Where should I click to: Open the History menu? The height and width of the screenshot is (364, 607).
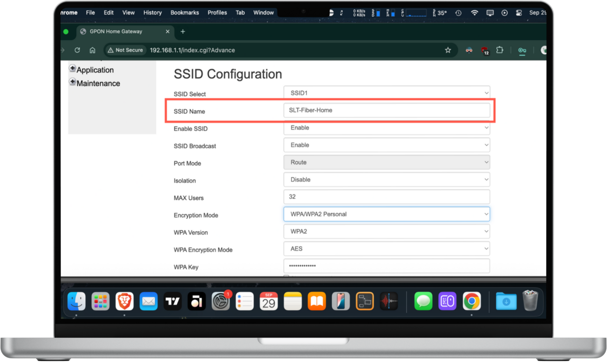click(x=152, y=13)
